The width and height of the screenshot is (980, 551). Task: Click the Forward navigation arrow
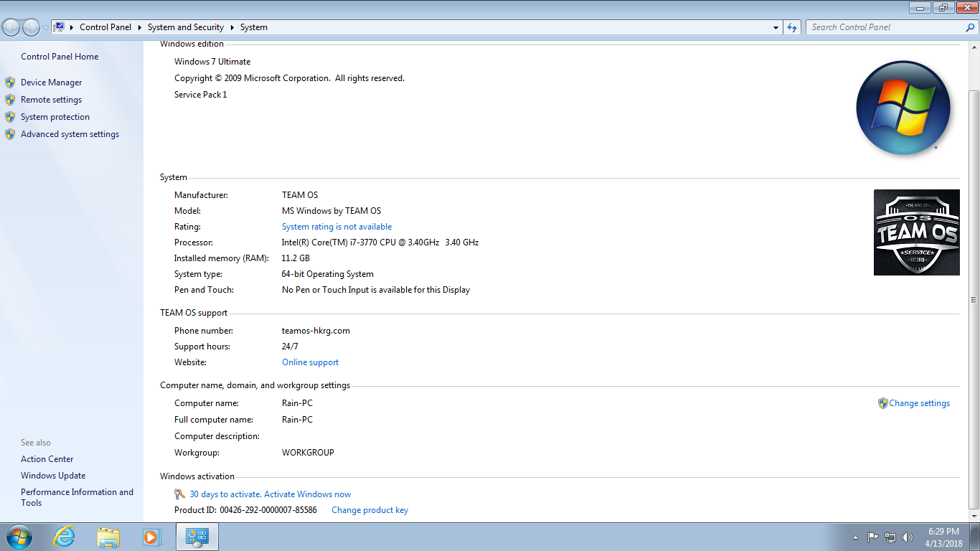coord(31,27)
